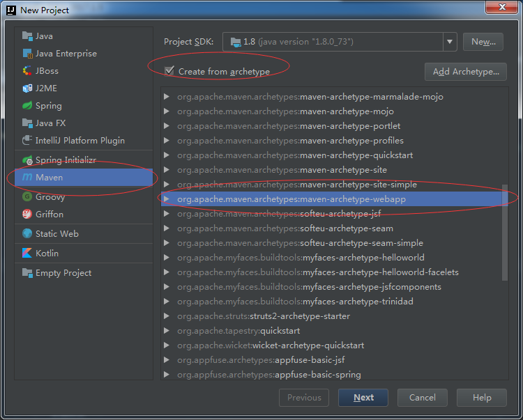Open Help for the New Project dialog
523x420 pixels.
(482, 397)
